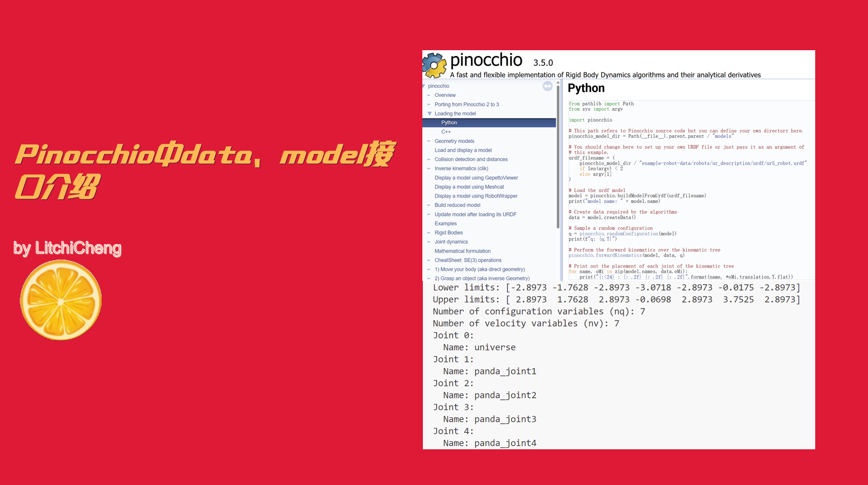
Task: Open Display a model using GepettoViewer
Action: [x=476, y=178]
